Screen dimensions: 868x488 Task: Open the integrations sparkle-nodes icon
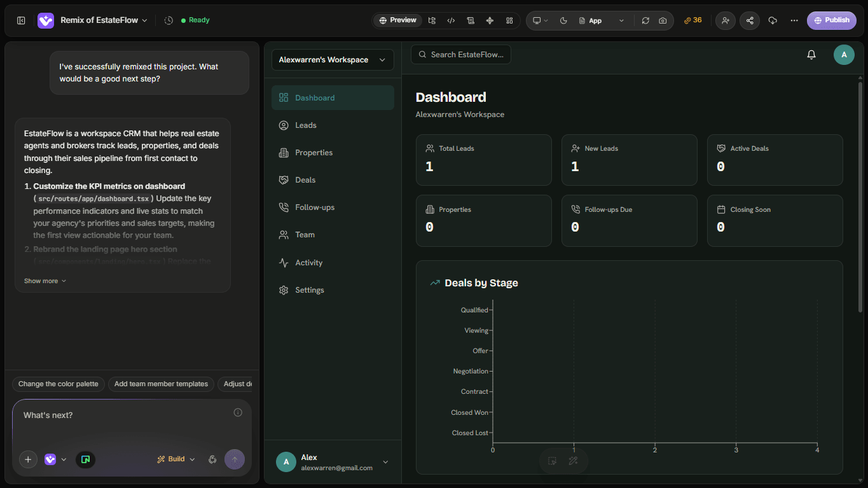(x=490, y=20)
